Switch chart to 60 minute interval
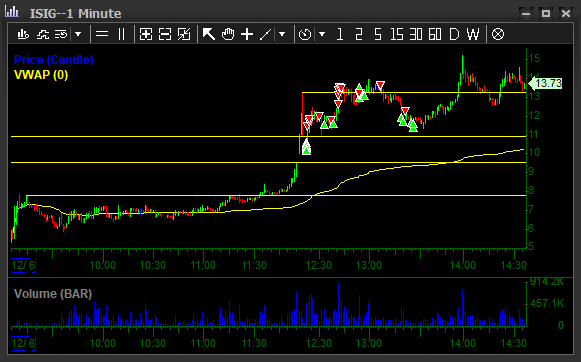 pos(435,34)
